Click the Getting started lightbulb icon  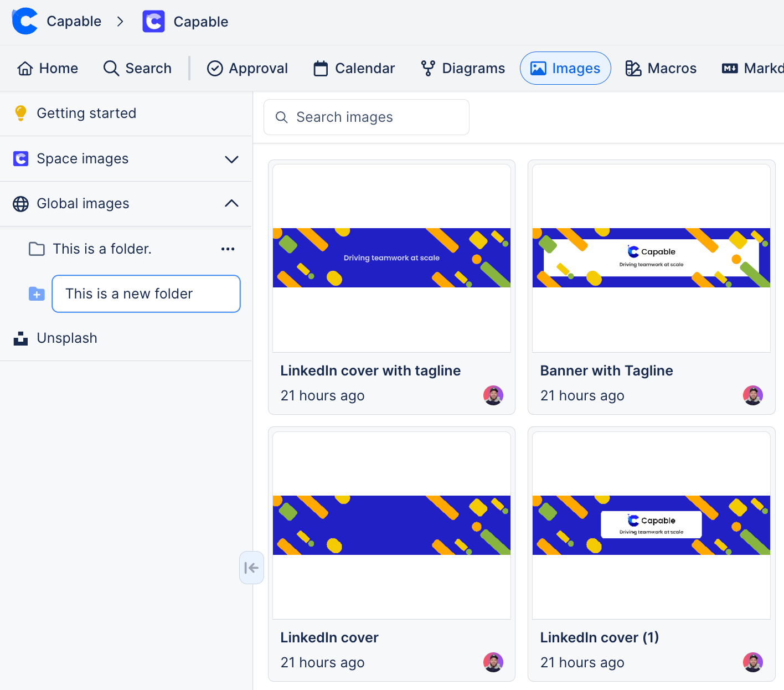[20, 113]
